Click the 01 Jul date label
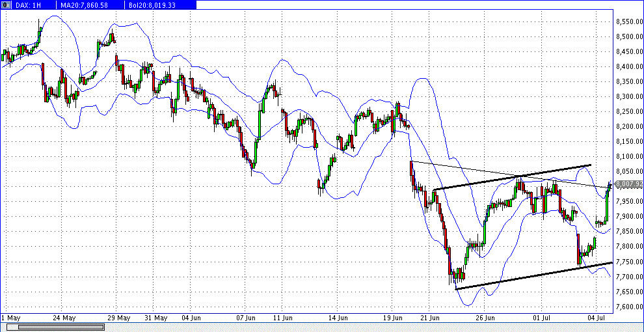Image resolution: width=644 pixels, height=332 pixels. [x=541, y=318]
